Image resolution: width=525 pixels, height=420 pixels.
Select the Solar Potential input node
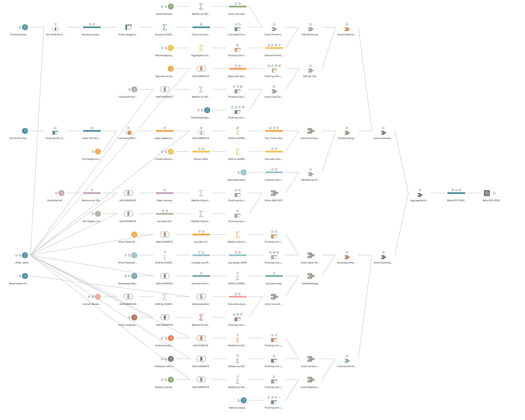(134, 235)
